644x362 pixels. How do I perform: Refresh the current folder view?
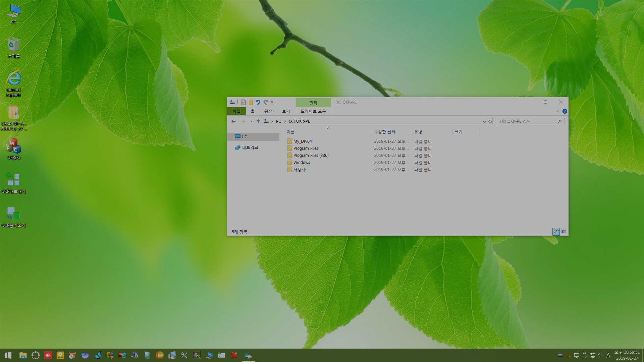click(490, 122)
